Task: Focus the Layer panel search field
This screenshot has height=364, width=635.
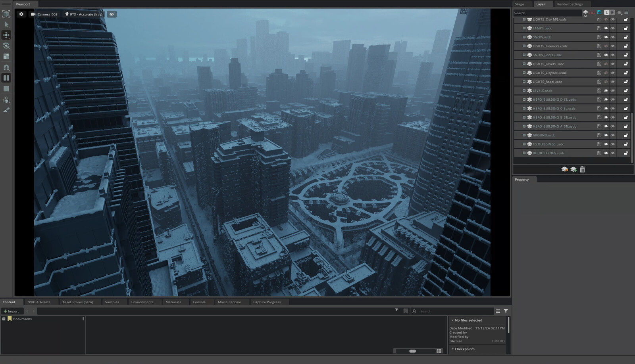Action: [x=547, y=13]
